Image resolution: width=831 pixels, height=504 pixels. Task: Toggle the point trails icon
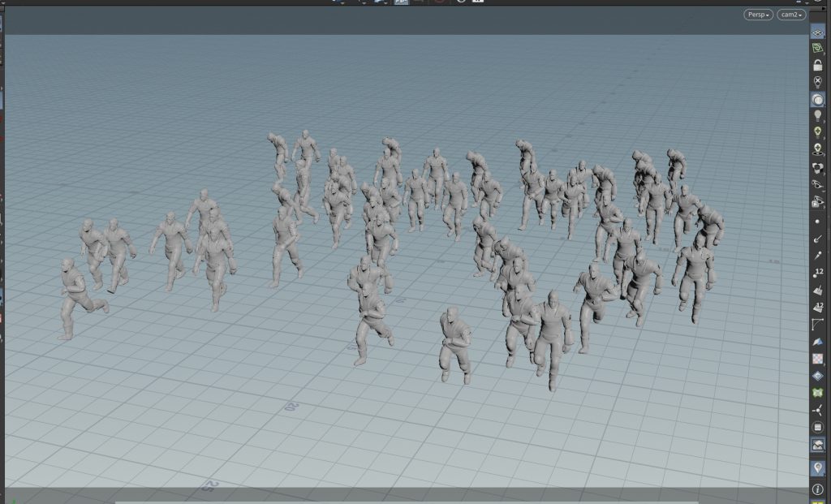coord(818,256)
